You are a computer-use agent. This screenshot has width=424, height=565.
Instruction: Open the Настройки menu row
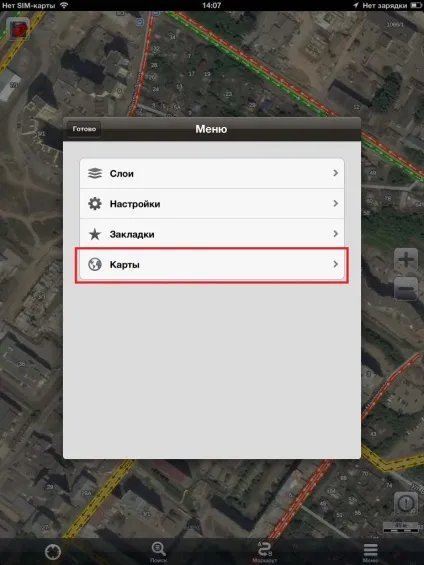click(x=212, y=204)
